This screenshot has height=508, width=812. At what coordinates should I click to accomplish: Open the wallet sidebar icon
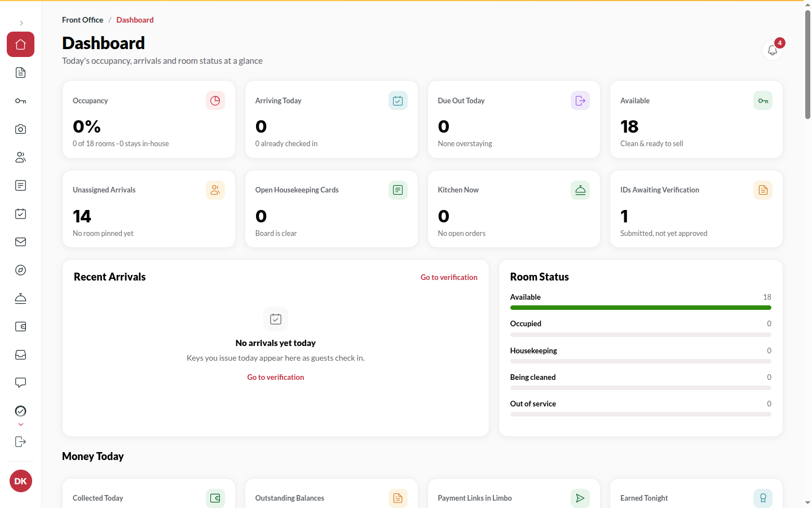point(20,327)
